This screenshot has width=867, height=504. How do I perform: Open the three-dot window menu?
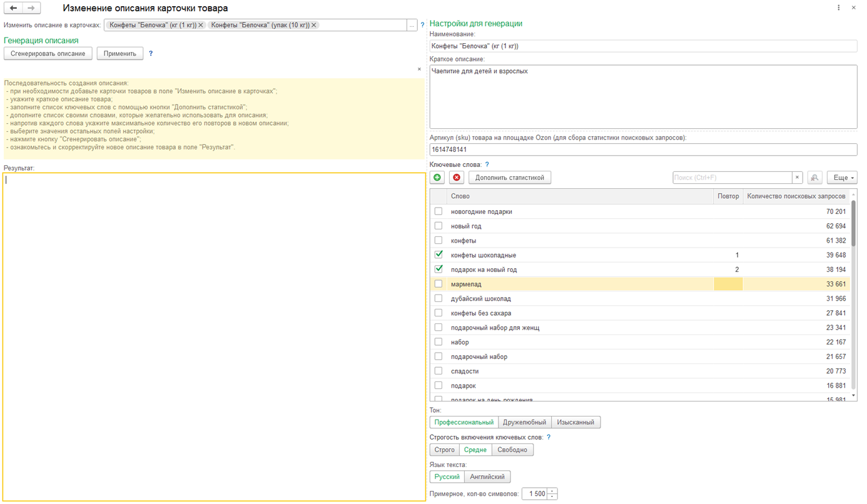(838, 8)
